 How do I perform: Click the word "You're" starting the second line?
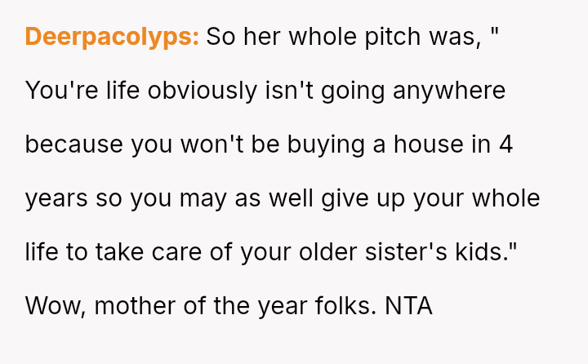pos(60,91)
